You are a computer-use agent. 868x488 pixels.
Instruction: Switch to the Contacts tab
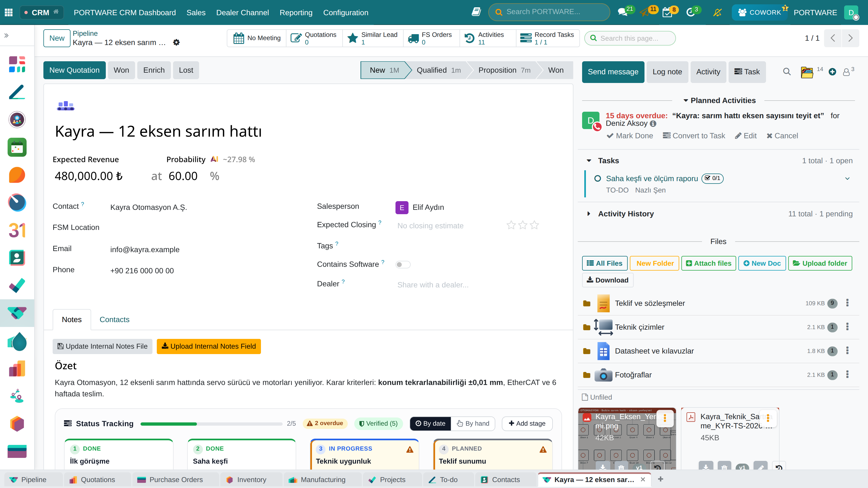coord(114,319)
